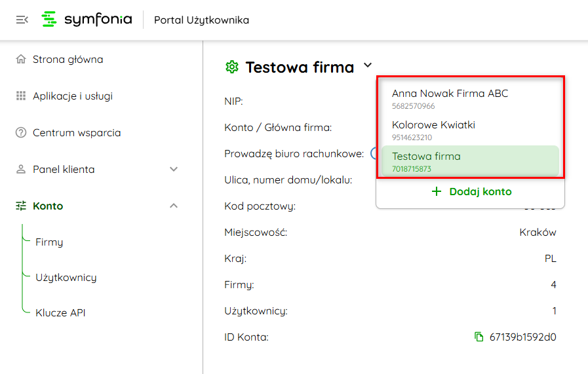Collapse the Konto section chevron

coord(174,206)
